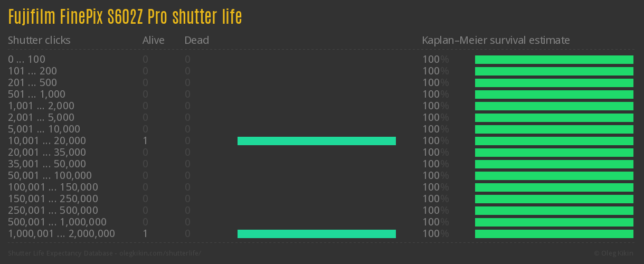
Task: Click the survival bar for 100,001 ... 150,000
Action: [554, 187]
